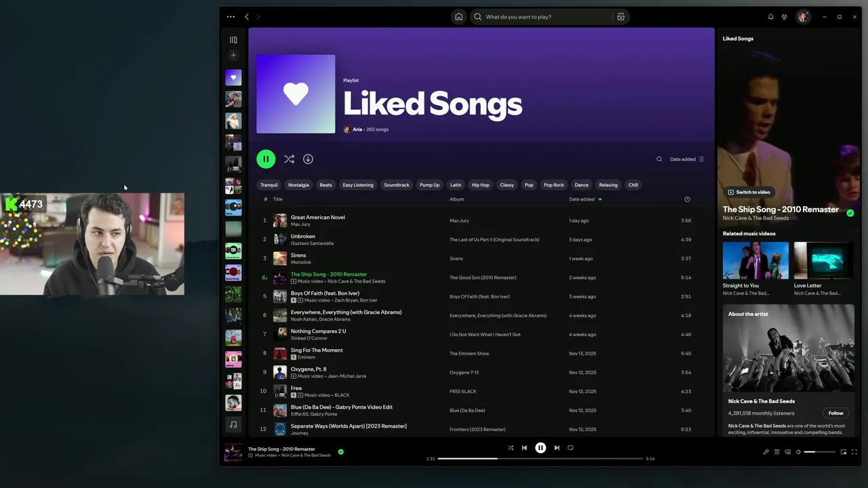Screen dimensions: 868x488
Task: Open album link 'FREE 6LACK'
Action: [x=463, y=391]
